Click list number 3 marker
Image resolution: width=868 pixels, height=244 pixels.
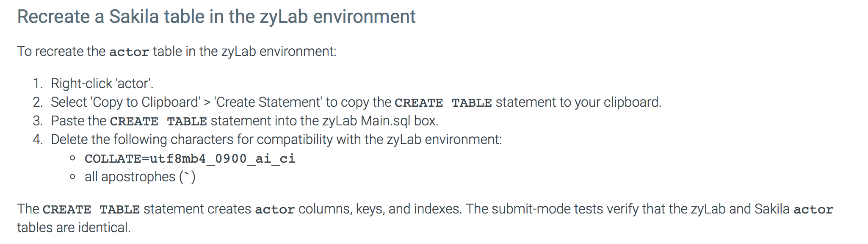[38, 121]
